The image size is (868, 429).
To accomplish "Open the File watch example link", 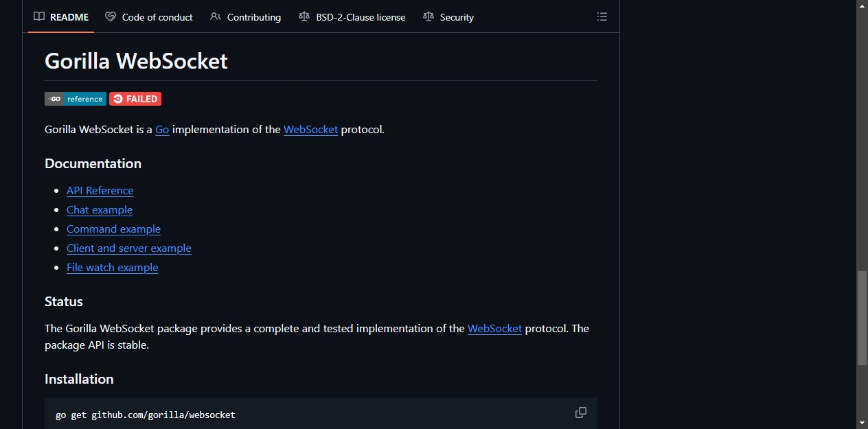I will tap(113, 268).
